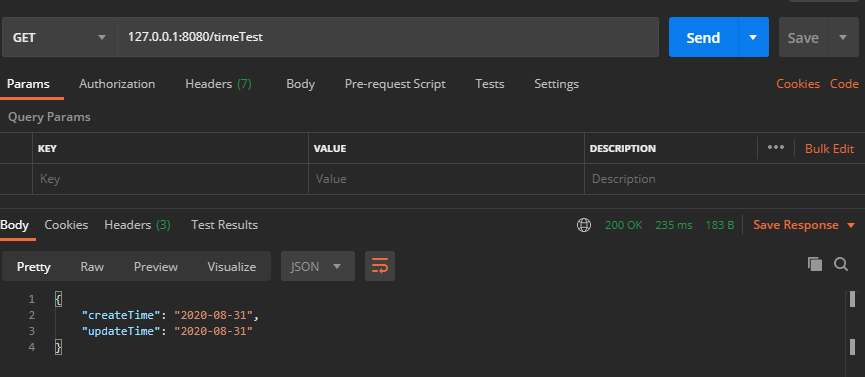Open the request Headers (7) tab
The height and width of the screenshot is (377, 865).
218,84
